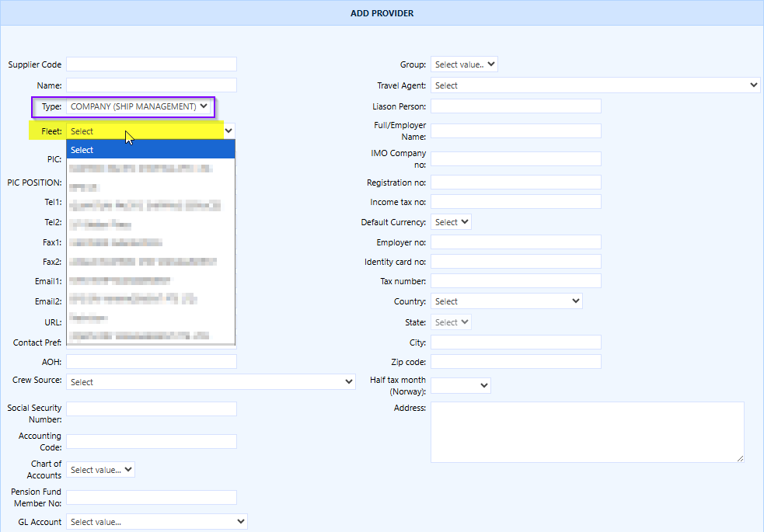
Task: Click inside the Address text area
Action: (587, 431)
